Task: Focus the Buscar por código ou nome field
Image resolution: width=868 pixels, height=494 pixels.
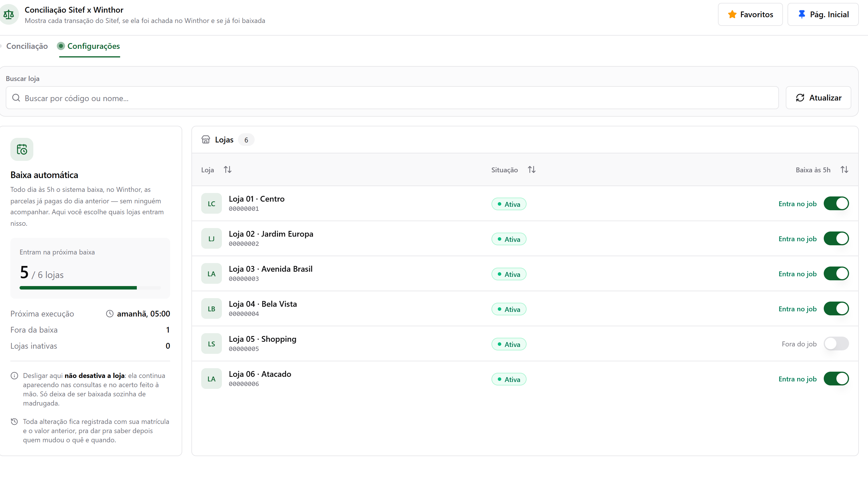Action: pos(392,98)
